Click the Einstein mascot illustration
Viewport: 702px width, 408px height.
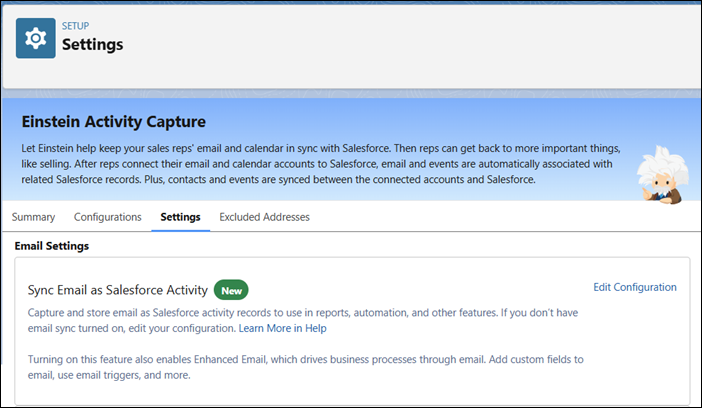(x=662, y=174)
